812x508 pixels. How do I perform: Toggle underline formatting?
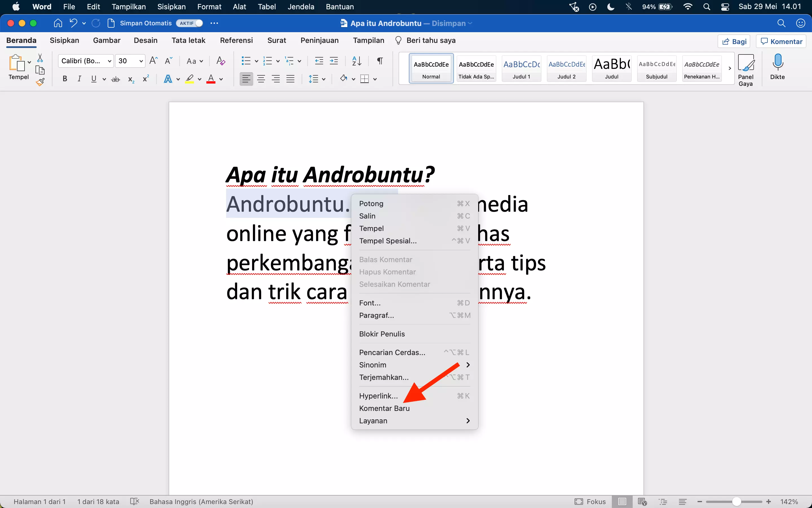click(x=94, y=79)
